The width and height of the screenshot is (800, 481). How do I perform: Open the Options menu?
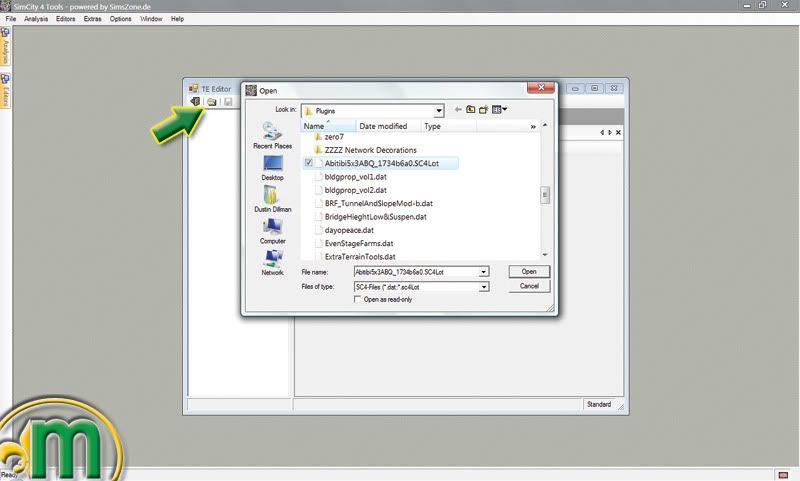(x=120, y=19)
